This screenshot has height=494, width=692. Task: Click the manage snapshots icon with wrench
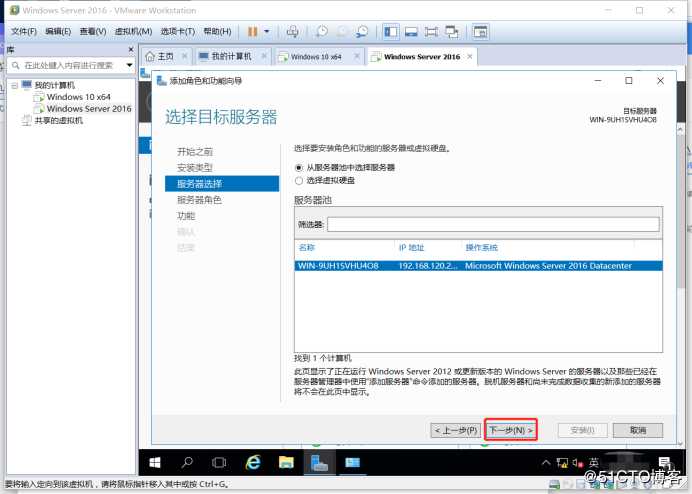click(362, 32)
